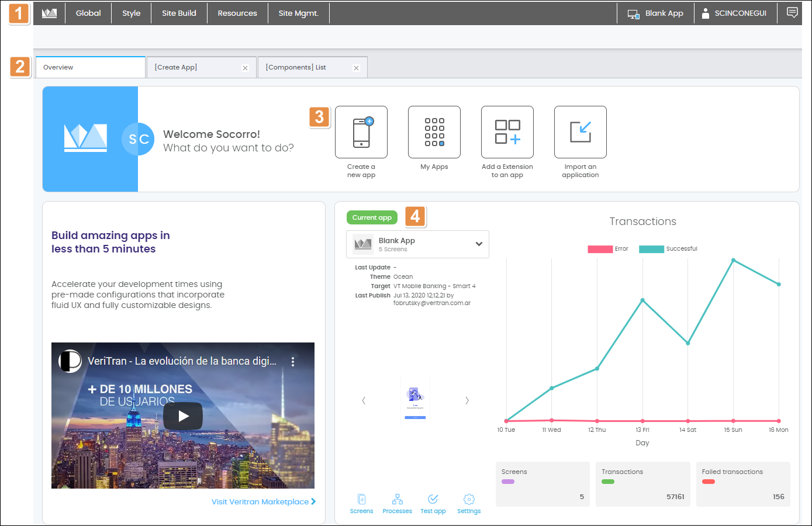Click the '16 Mon' axis label
This screenshot has width=812, height=526.
(778, 430)
